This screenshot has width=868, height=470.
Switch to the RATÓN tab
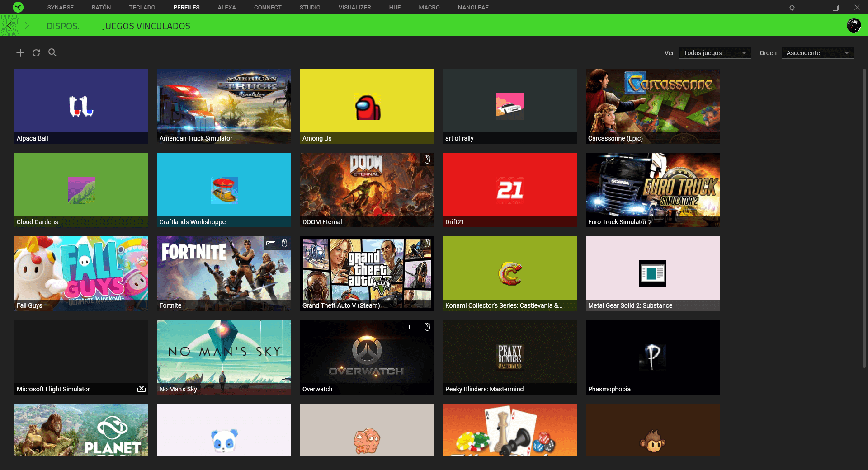(101, 8)
